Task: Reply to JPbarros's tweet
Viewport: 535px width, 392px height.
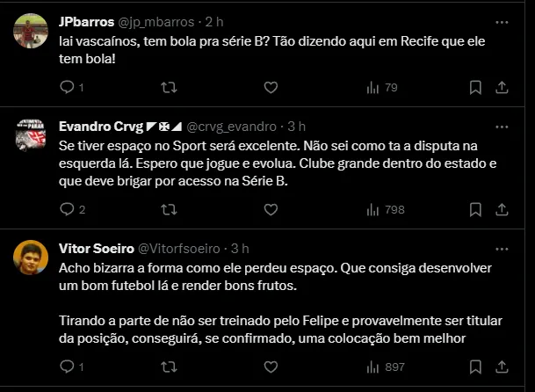Action: click(x=68, y=87)
